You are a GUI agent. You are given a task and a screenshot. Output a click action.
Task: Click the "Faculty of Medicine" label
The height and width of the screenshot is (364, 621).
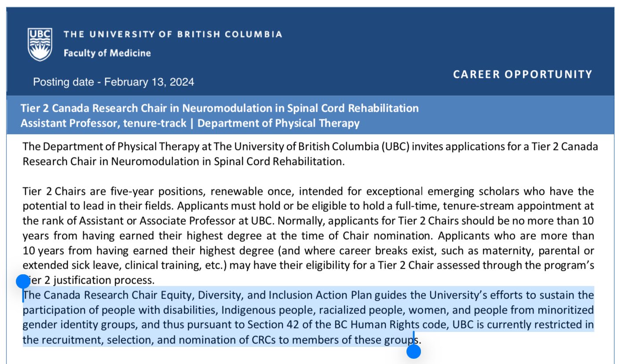(107, 53)
